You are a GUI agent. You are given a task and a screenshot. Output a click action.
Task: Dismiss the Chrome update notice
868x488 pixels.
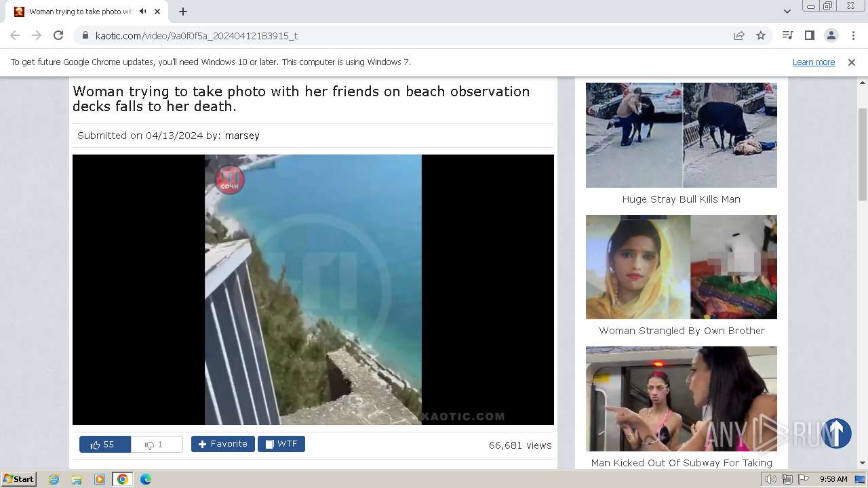(852, 62)
